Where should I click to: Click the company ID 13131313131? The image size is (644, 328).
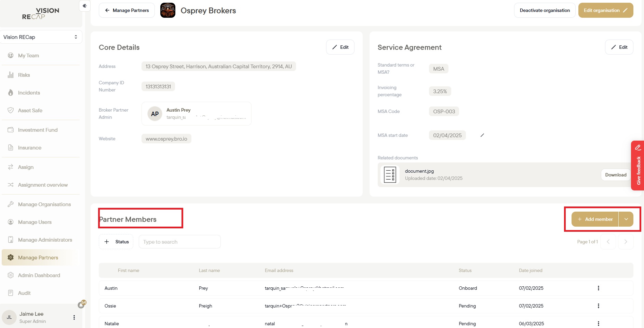pyautogui.click(x=158, y=86)
